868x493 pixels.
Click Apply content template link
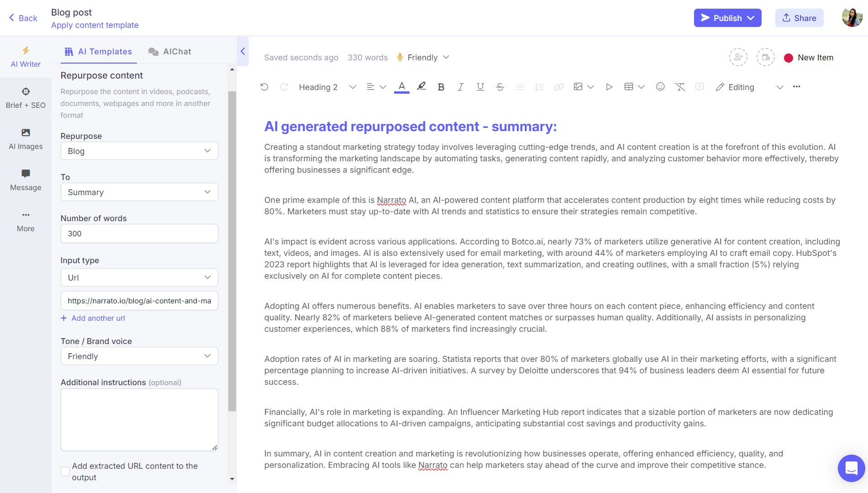pos(95,25)
